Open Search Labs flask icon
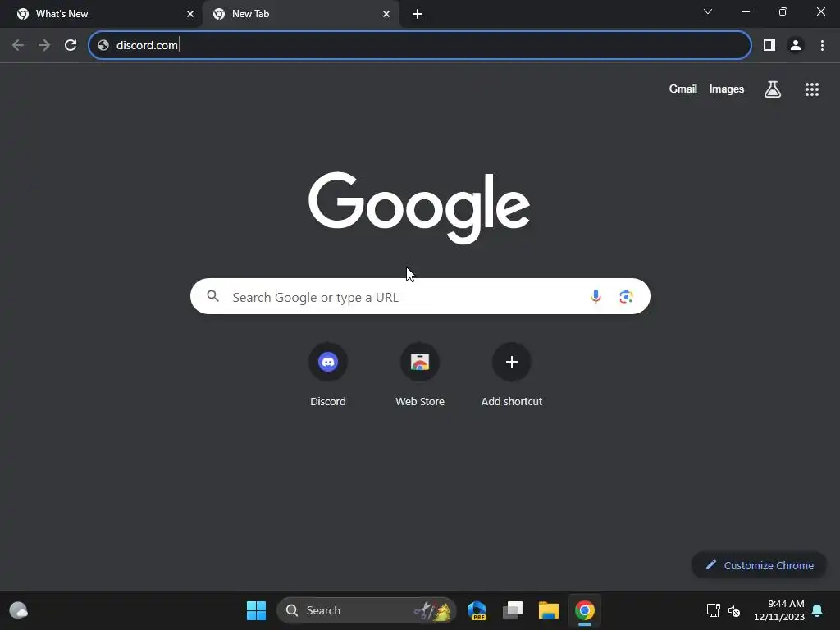The height and width of the screenshot is (630, 840). point(773,89)
